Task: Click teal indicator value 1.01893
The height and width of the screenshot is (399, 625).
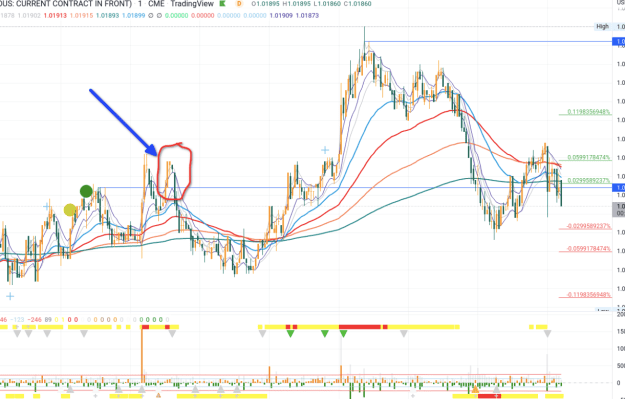Action: (107, 16)
